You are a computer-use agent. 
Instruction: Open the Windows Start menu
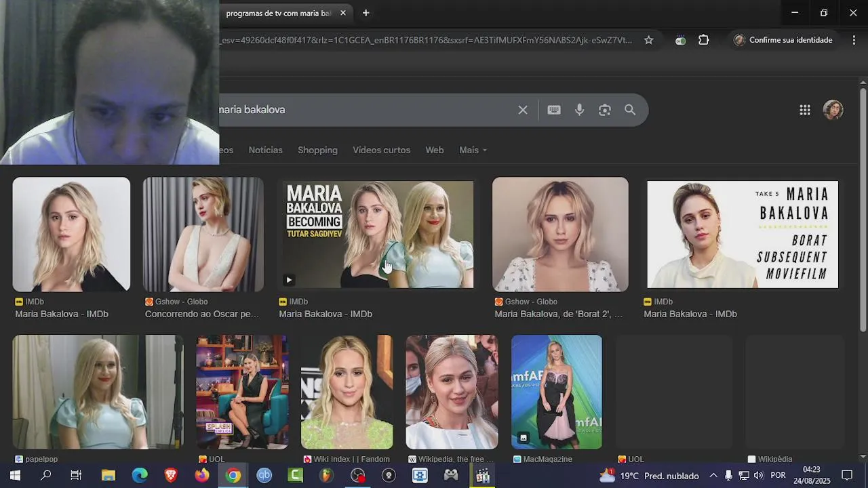[x=15, y=475]
